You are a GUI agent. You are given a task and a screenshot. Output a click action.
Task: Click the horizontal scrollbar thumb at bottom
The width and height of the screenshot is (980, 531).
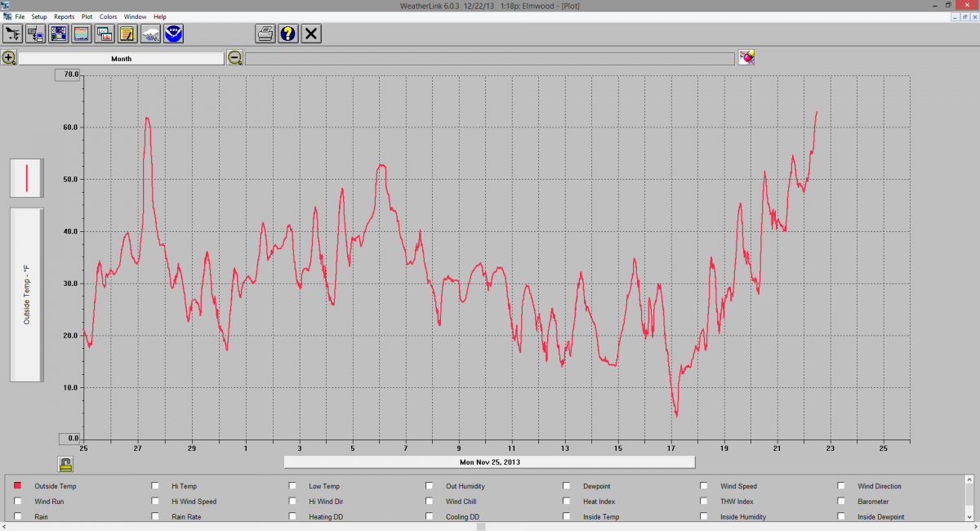click(481, 527)
